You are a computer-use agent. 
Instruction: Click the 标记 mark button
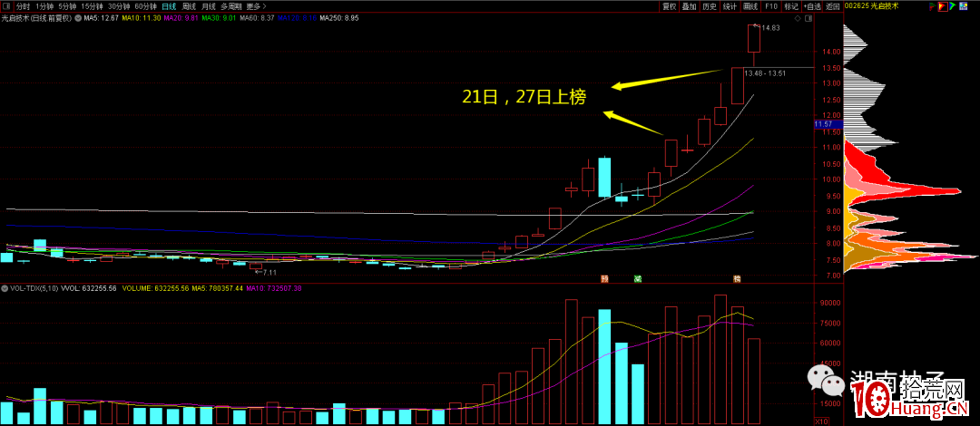[791, 6]
